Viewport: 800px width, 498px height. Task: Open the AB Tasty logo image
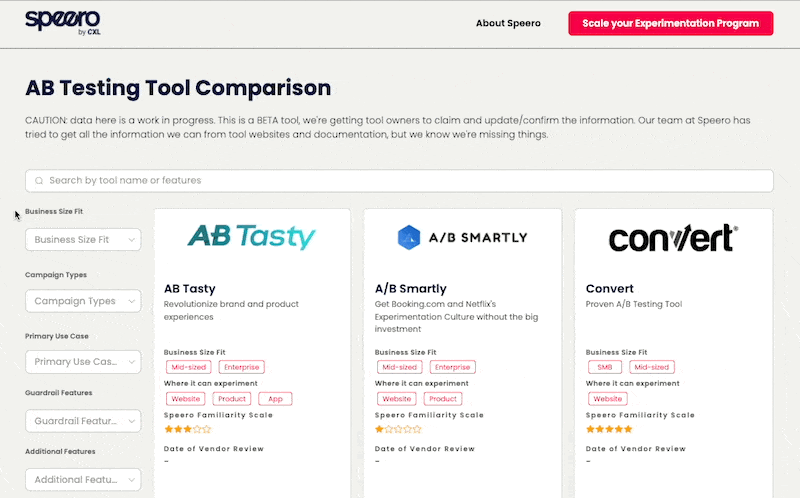[x=252, y=237]
